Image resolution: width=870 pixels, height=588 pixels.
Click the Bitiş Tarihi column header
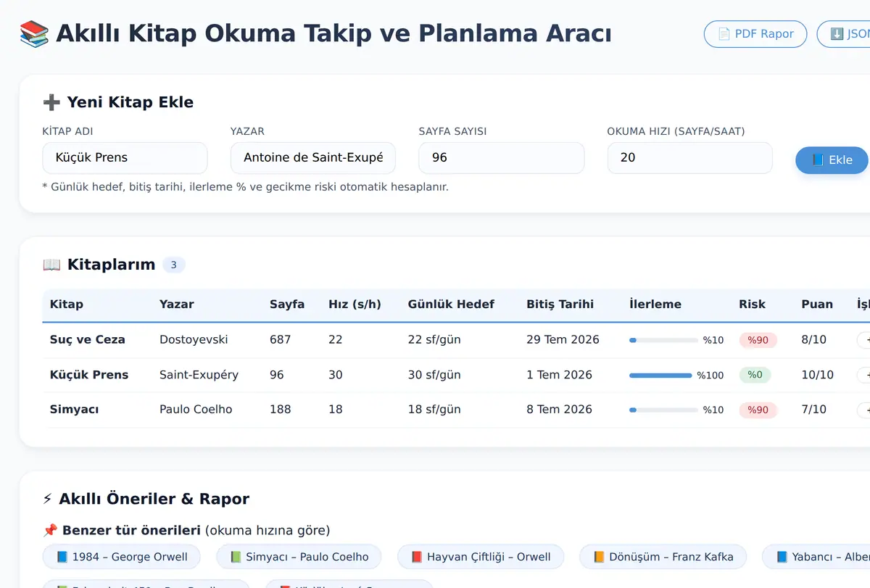point(560,305)
